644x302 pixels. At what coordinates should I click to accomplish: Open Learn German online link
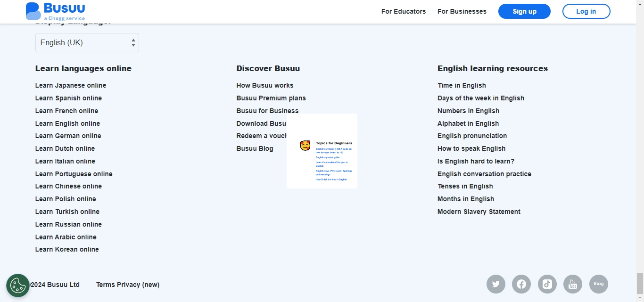pyautogui.click(x=68, y=136)
